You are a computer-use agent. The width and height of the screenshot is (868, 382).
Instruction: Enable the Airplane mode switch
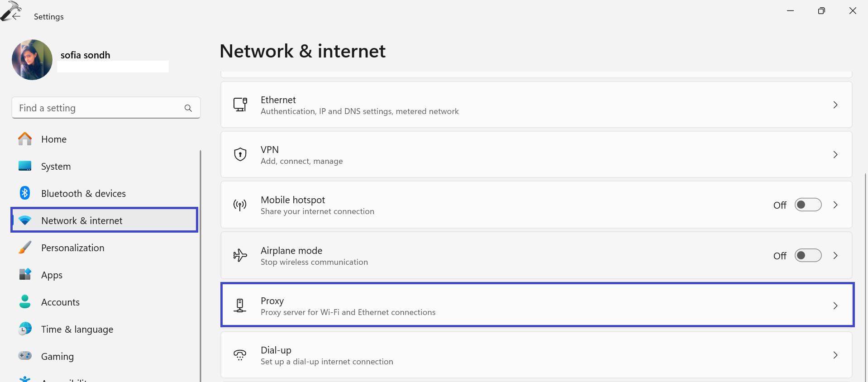808,256
